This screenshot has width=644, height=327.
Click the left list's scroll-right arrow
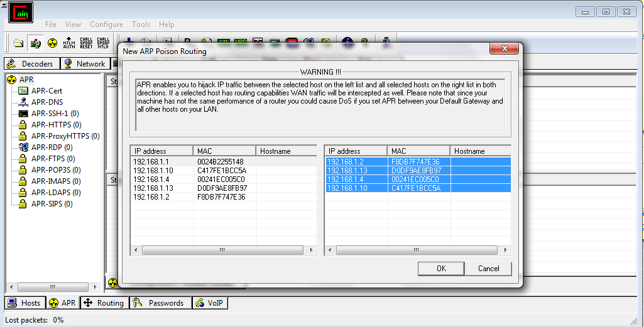(311, 250)
